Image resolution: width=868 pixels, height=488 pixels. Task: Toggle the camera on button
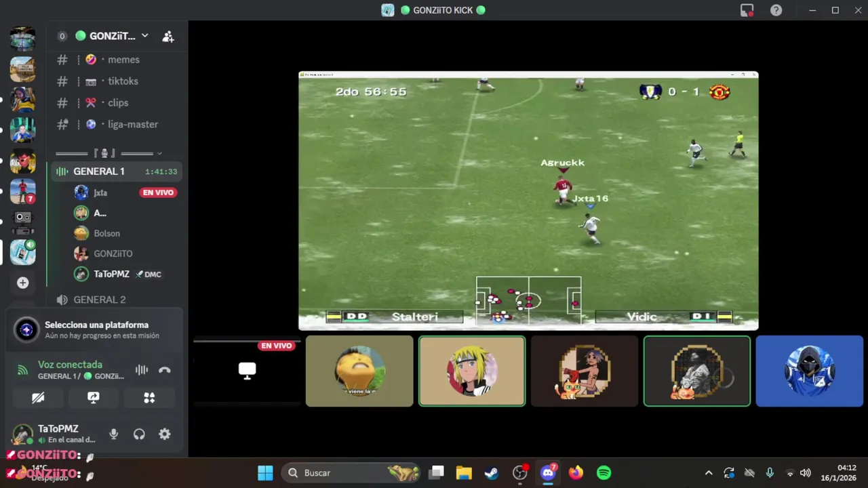pos(38,398)
